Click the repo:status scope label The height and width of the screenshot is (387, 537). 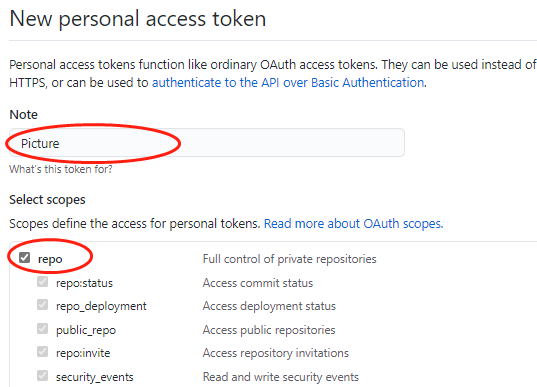pyautogui.click(x=84, y=283)
